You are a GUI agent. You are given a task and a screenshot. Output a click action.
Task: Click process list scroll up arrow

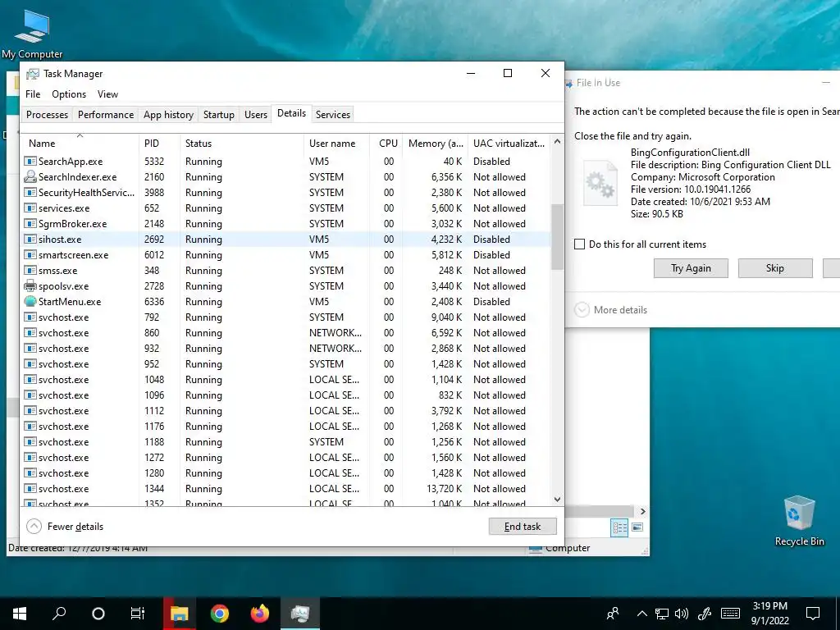point(557,142)
